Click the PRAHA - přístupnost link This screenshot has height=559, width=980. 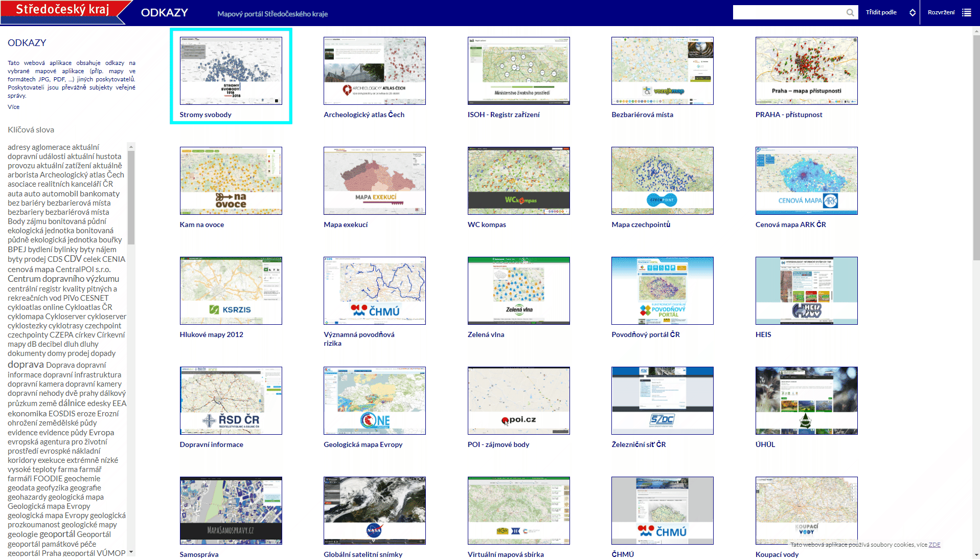click(789, 115)
